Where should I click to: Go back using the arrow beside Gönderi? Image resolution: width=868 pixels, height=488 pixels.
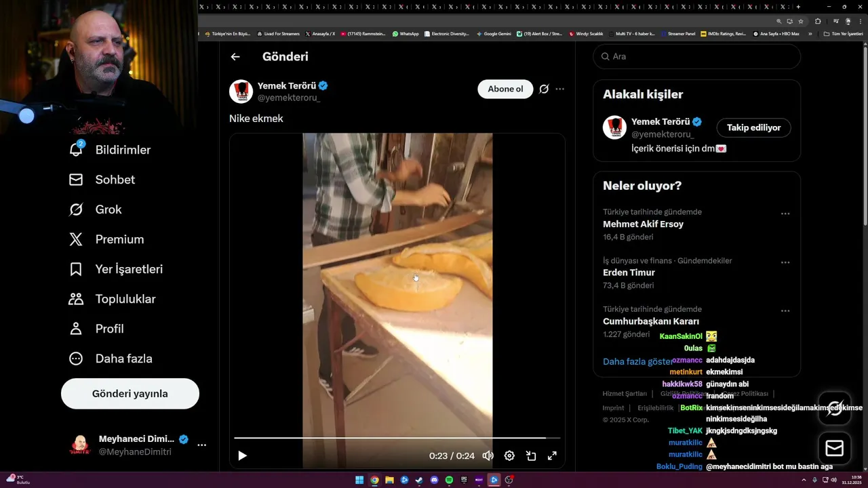click(x=235, y=57)
